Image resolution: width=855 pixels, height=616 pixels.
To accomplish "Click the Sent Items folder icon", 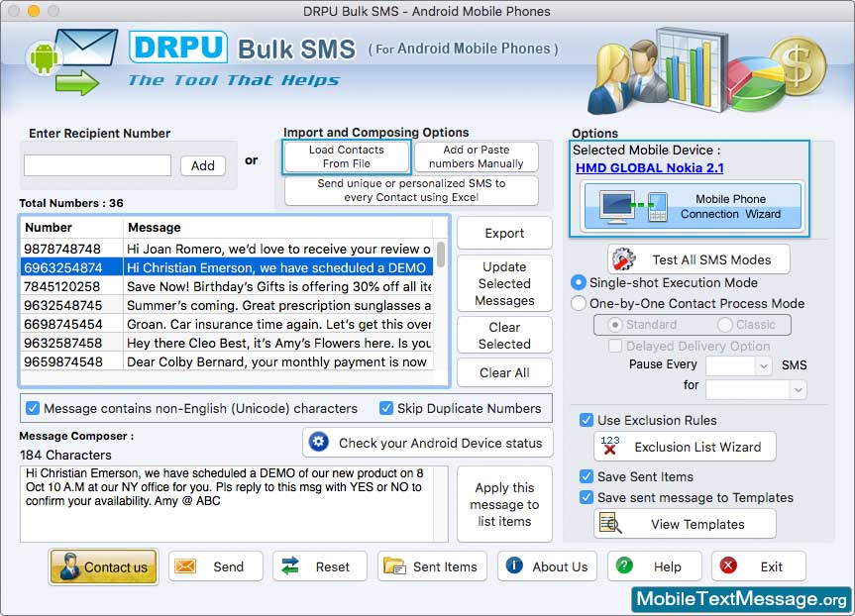I will pyautogui.click(x=393, y=566).
